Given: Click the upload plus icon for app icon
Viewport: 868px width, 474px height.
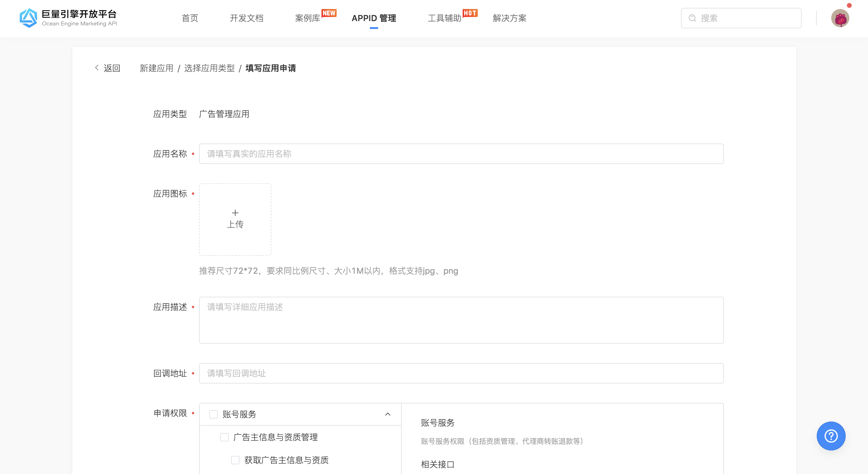Looking at the screenshot, I should pos(235,213).
